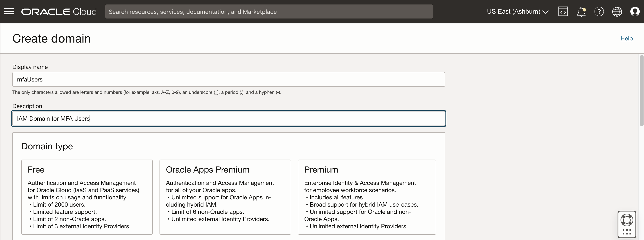Open the hamburger navigation menu

click(x=9, y=11)
